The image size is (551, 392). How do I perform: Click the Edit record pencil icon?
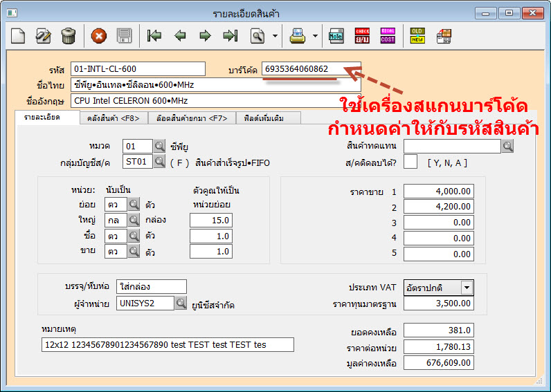click(x=44, y=36)
